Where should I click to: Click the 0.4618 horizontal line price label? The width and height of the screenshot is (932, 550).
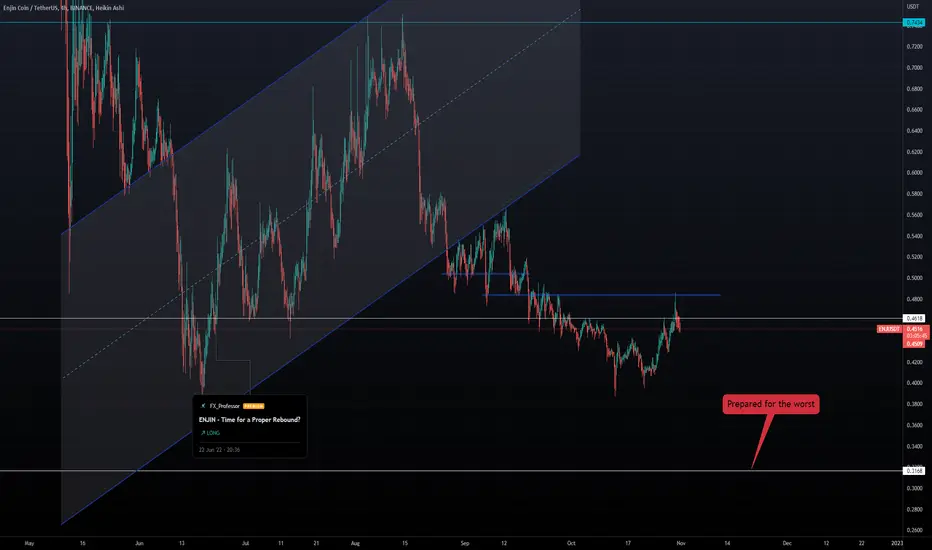pos(914,319)
